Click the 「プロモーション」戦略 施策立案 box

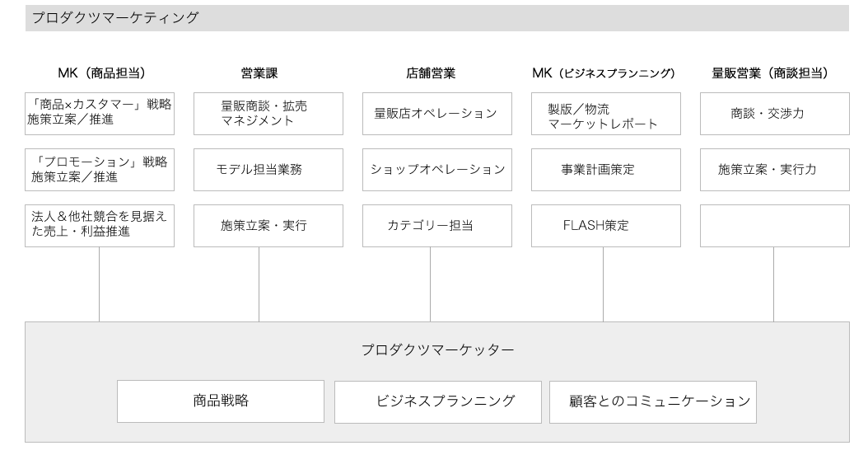100,169
